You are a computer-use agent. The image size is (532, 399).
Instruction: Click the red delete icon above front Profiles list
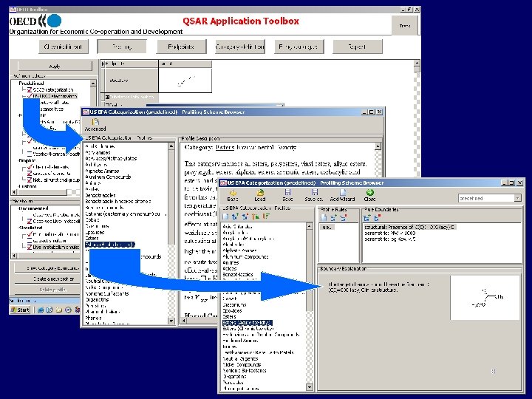[x=245, y=216]
